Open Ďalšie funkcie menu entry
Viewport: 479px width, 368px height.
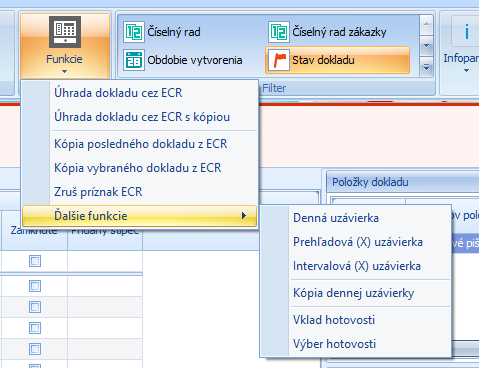(x=140, y=216)
